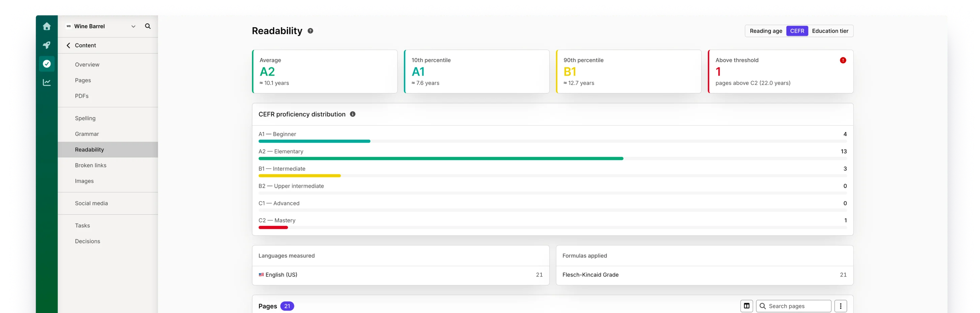
Task: Open the rocket launch icon in the sidebar
Action: [x=46, y=45]
